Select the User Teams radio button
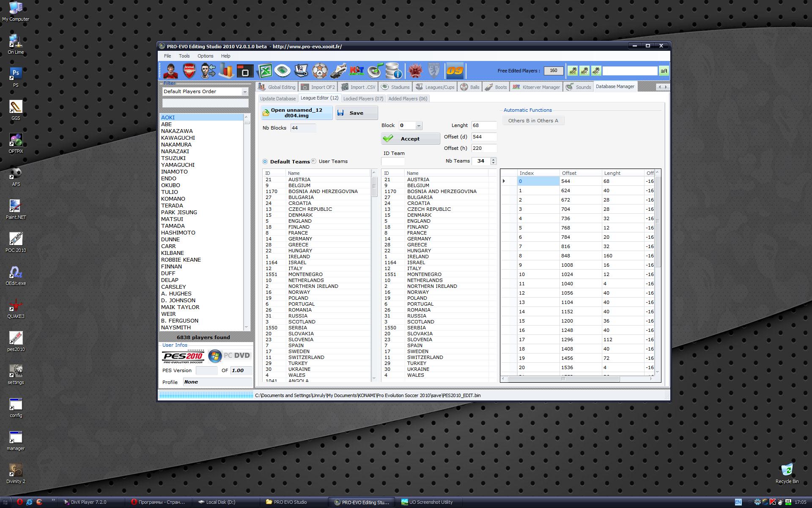 click(314, 161)
